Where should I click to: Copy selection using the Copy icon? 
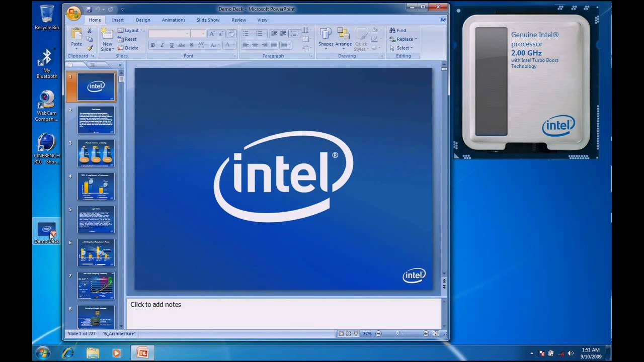tap(90, 39)
